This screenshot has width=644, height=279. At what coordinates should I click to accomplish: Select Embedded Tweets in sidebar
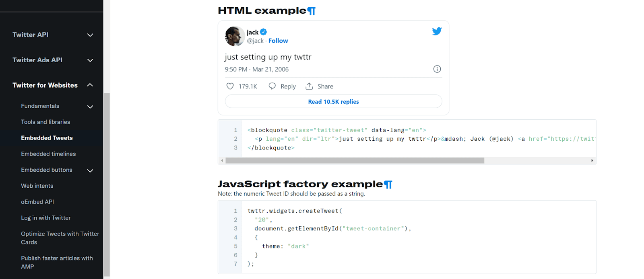(x=47, y=138)
